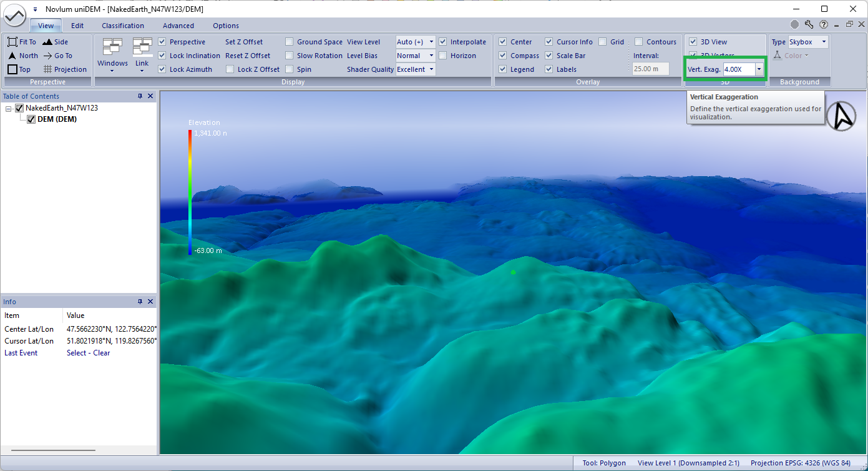The width and height of the screenshot is (868, 471).
Task: Toggle the Scale Bar overlay
Action: click(549, 56)
